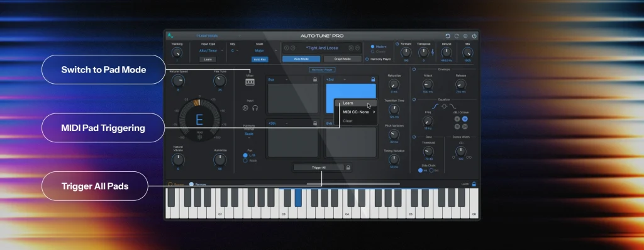644x250 pixels.
Task: Click the Trigger All button
Action: (319, 168)
